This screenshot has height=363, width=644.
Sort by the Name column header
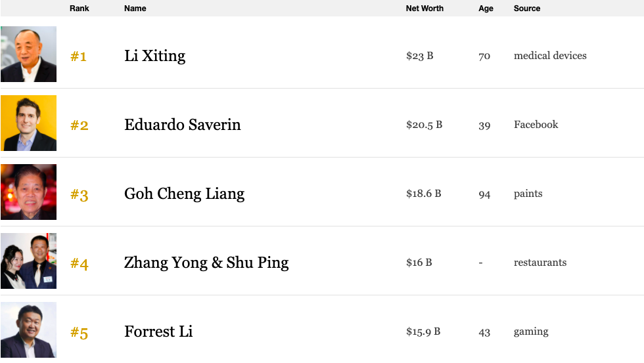click(135, 9)
